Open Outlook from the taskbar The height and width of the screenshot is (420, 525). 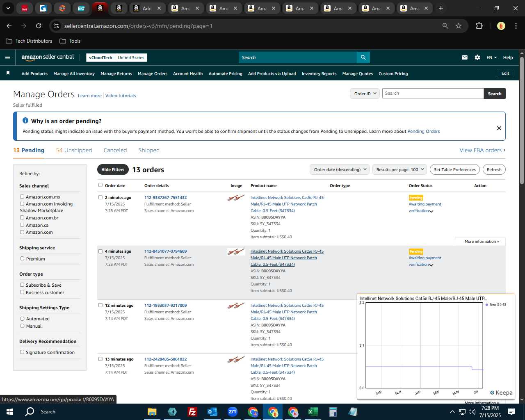click(212, 412)
